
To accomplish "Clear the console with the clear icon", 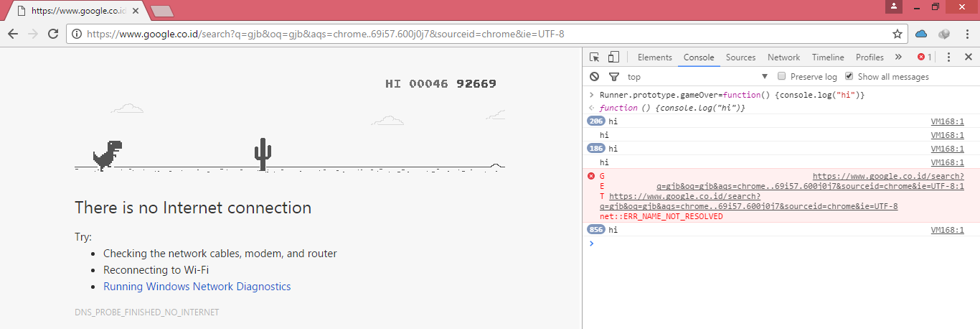I will 595,77.
